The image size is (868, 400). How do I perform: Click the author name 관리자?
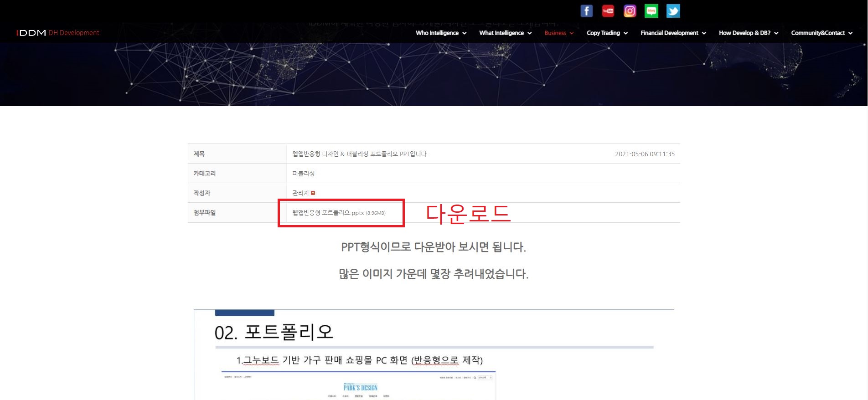(x=300, y=193)
